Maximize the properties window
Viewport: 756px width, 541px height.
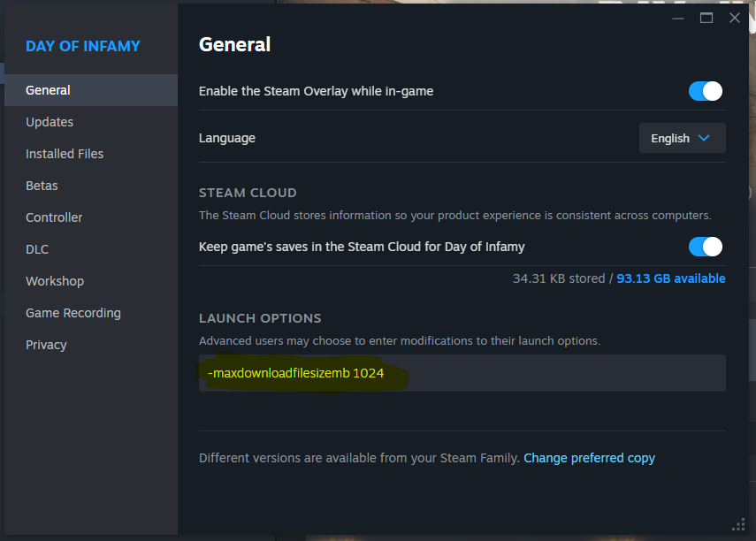(706, 18)
